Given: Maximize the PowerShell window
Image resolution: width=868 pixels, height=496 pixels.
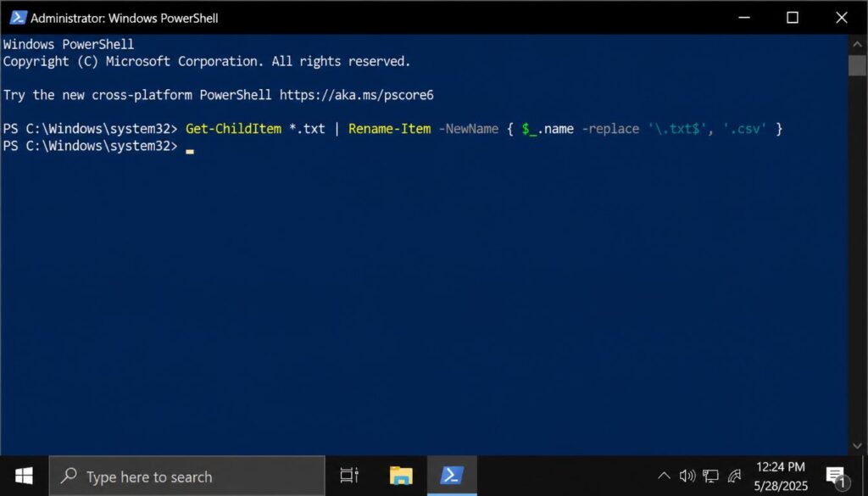Looking at the screenshot, I should (793, 18).
